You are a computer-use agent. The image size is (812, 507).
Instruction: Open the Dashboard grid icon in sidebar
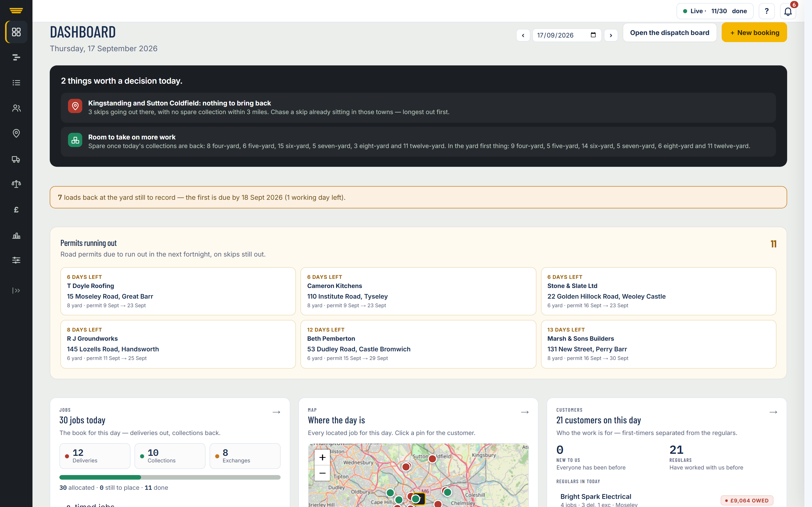[x=16, y=32]
